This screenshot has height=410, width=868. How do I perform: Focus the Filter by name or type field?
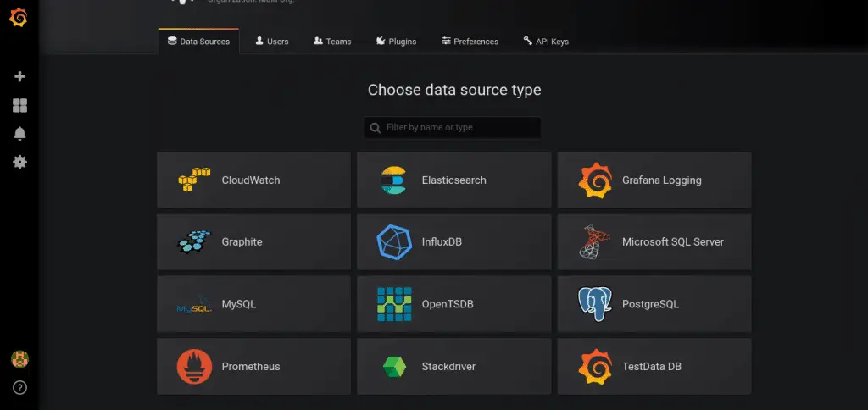click(453, 128)
